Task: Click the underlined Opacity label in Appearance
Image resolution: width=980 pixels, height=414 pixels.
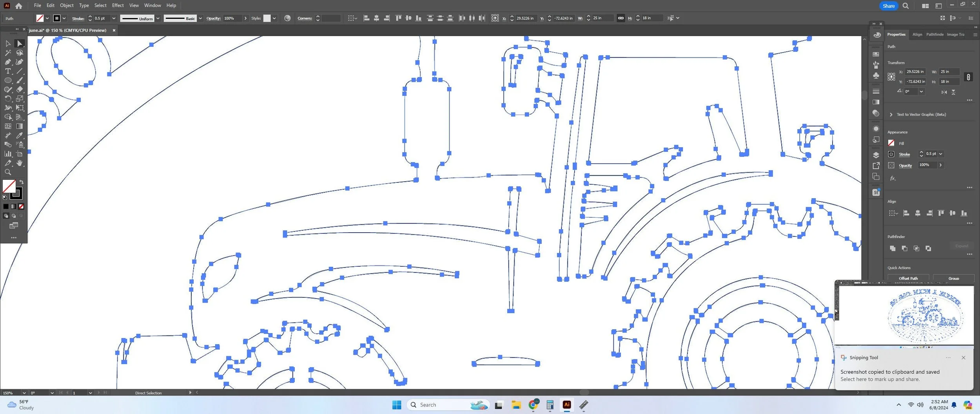Action: 905,165
